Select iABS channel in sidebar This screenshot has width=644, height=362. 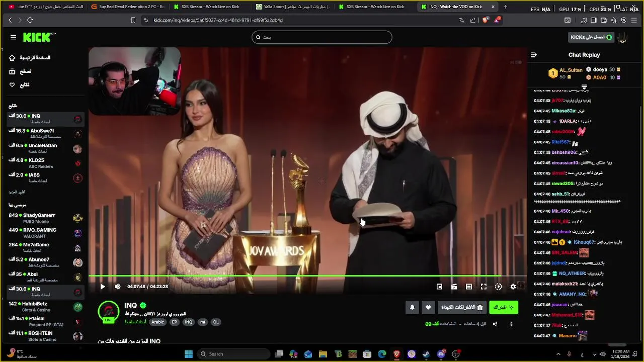[x=45, y=177]
